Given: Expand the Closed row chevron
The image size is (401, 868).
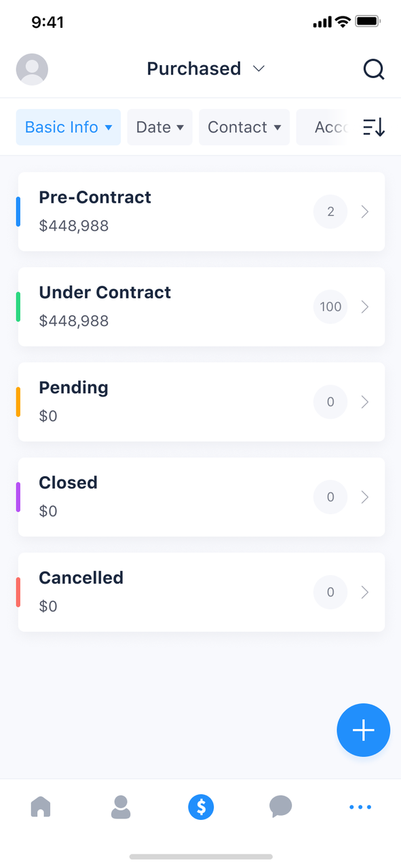Looking at the screenshot, I should point(365,497).
